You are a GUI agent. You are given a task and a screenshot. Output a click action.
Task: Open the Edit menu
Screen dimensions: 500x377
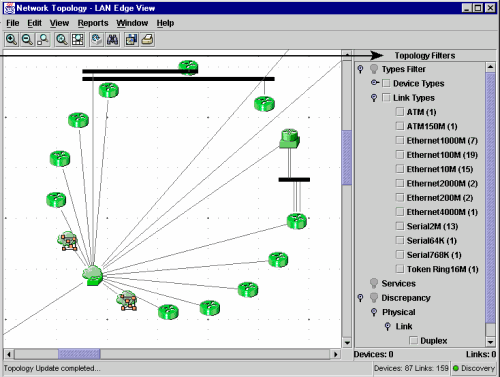tap(34, 23)
